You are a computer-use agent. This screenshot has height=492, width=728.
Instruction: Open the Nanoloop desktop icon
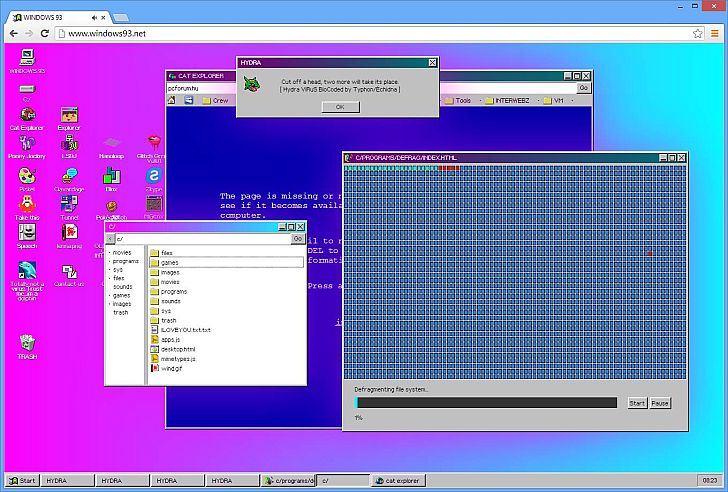(111, 148)
